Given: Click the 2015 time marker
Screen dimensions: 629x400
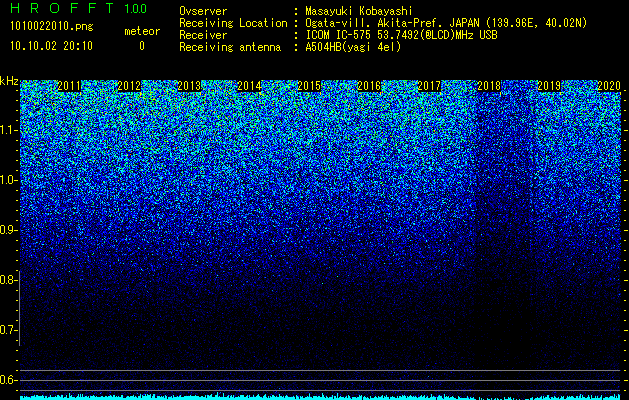Looking at the screenshot, I should click(x=309, y=86).
